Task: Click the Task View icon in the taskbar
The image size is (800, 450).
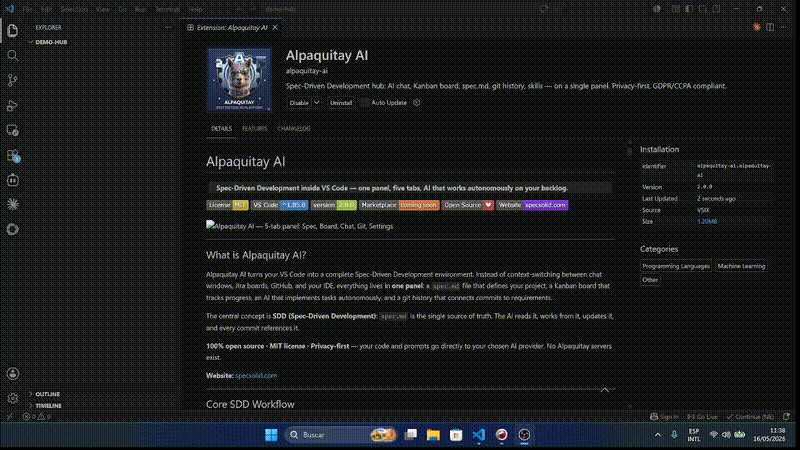Action: (410, 435)
